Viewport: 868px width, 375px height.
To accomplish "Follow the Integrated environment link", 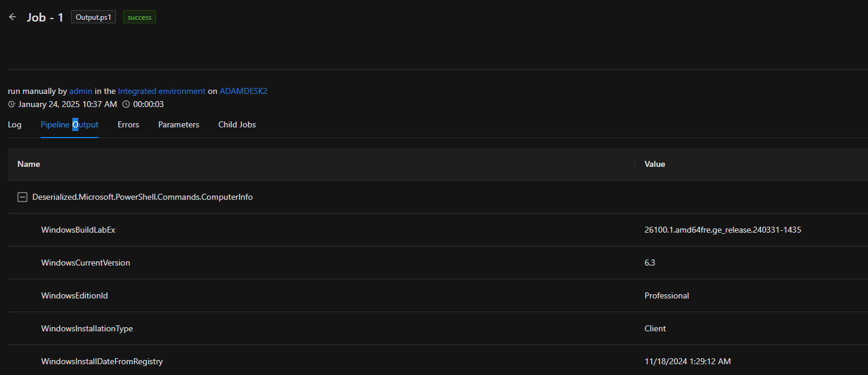I will coord(161,91).
